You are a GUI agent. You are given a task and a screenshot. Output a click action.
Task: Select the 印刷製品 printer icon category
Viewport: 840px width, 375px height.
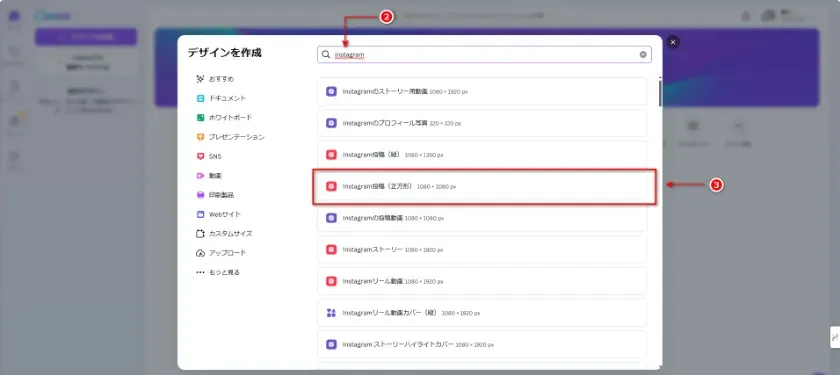pos(200,195)
